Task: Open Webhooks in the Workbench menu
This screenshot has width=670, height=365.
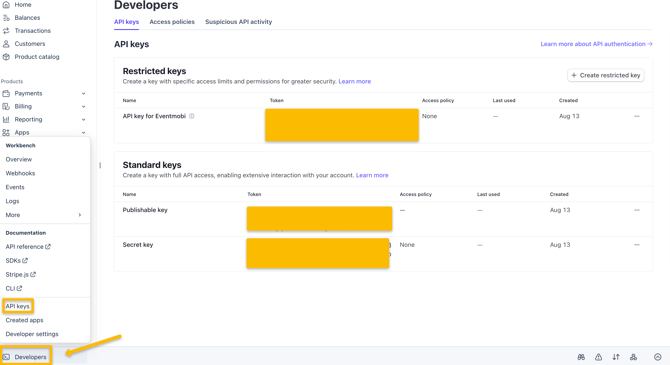Action: [x=20, y=173]
